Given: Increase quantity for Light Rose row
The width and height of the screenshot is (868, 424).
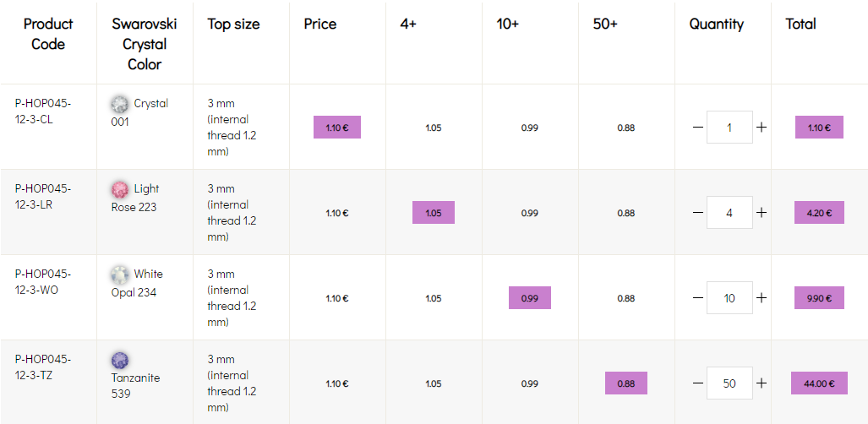Looking at the screenshot, I should pos(762,213).
